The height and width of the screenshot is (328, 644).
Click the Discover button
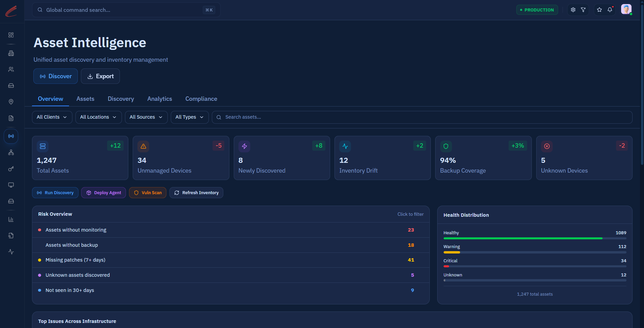click(56, 76)
